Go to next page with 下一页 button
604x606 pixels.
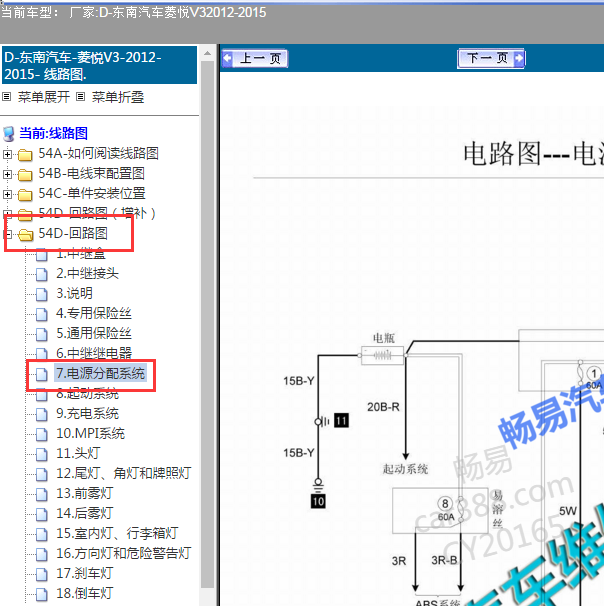[491, 58]
